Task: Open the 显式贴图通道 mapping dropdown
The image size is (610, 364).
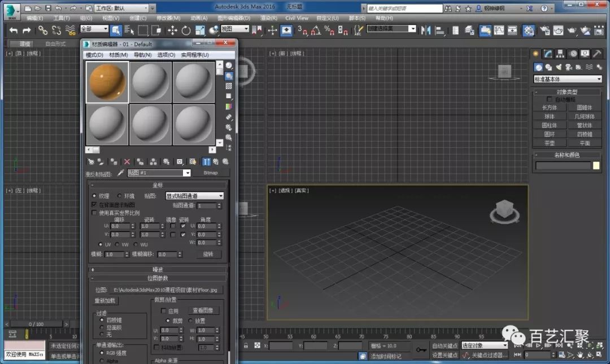Action: point(195,196)
